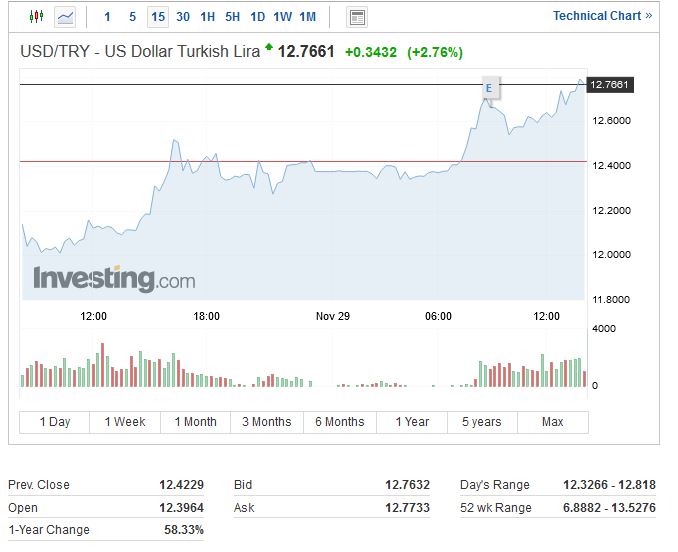This screenshot has width=678, height=552.
Task: Set interval to 1 minute
Action: (x=107, y=17)
